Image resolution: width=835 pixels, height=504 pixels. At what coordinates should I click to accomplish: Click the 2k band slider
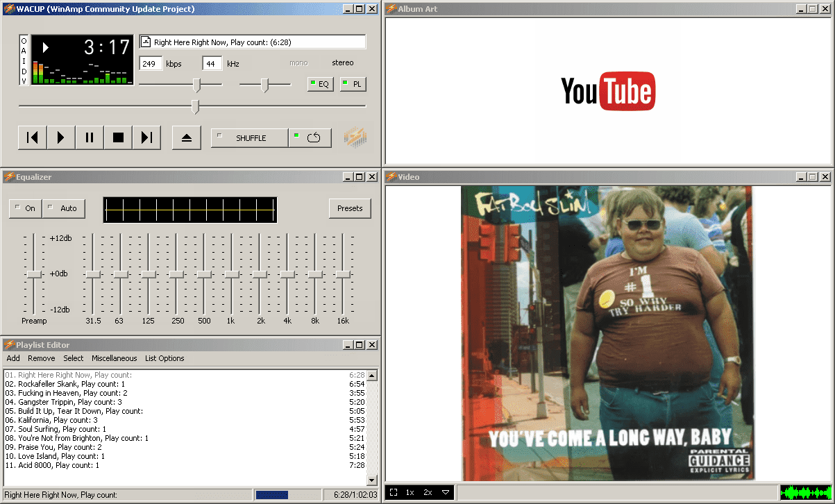(260, 274)
